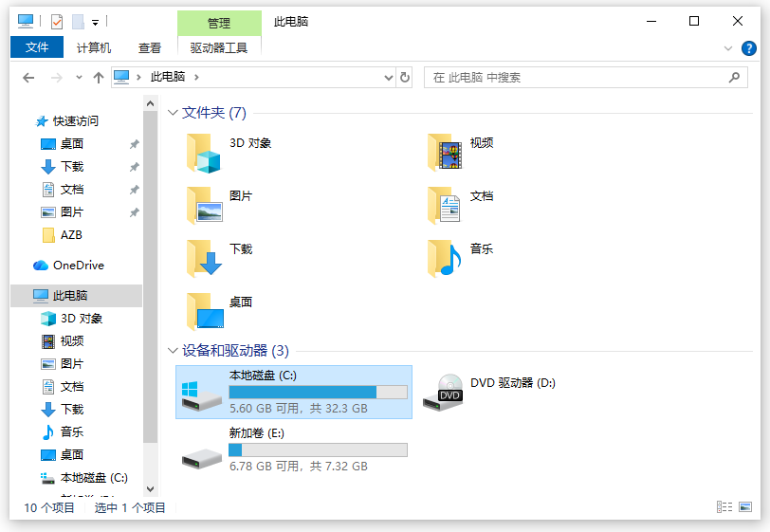Click the Refresh icon beside address bar
The image size is (770, 532).
coord(405,77)
